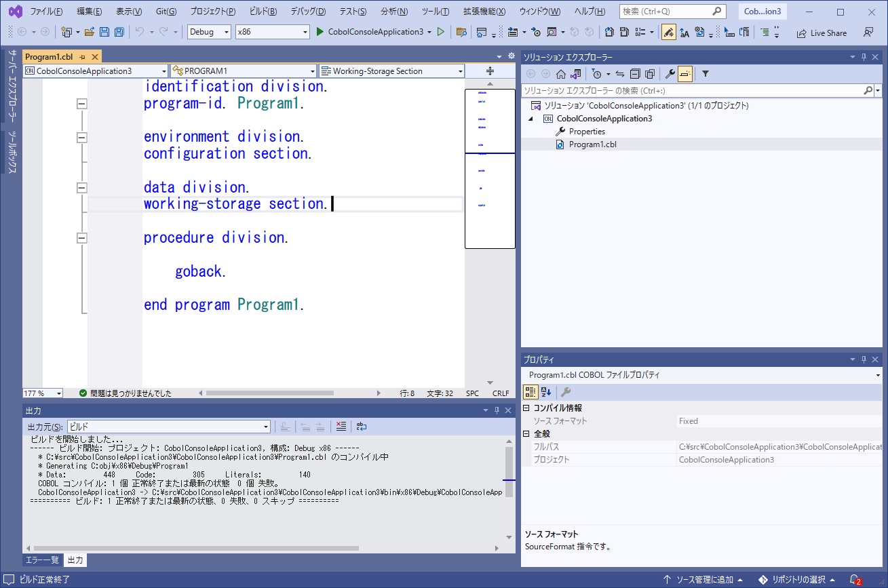Screen dimensions: 888x588
Task: Open the CobolConsoleApplication3 navigation dropdown
Action: point(95,71)
